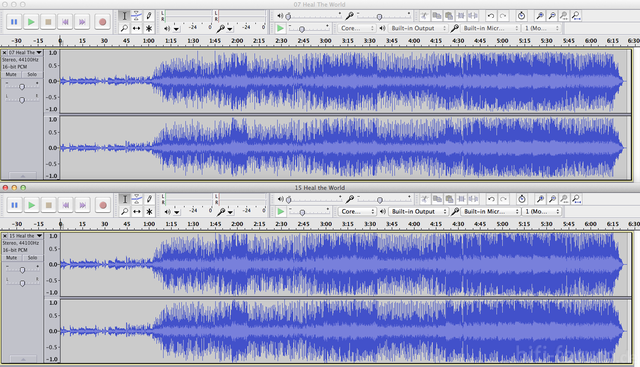Open the 07 Heal The track name dropdown

click(x=24, y=53)
